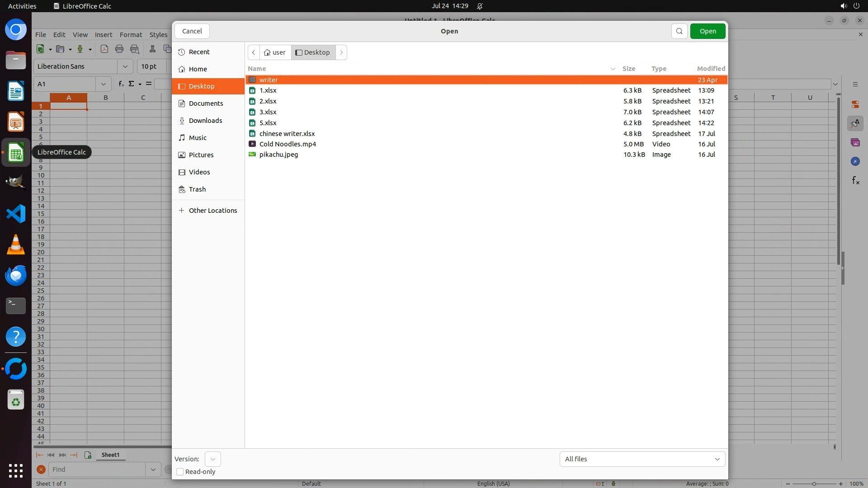The image size is (868, 488).
Task: Open the All files filter dropdown
Action: pos(642,459)
